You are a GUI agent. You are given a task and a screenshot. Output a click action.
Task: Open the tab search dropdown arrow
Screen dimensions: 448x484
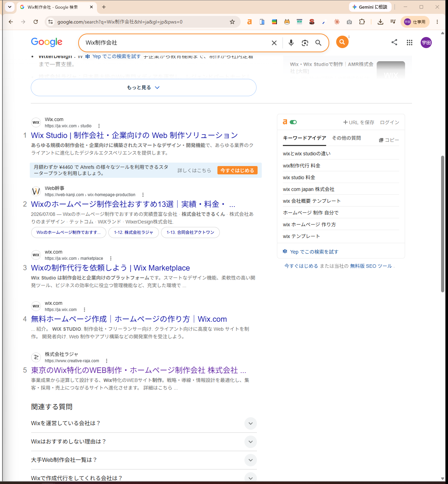[10, 7]
